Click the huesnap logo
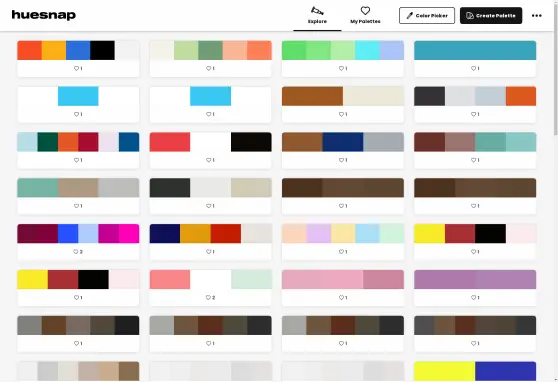The height and width of the screenshot is (382, 558). [x=44, y=15]
